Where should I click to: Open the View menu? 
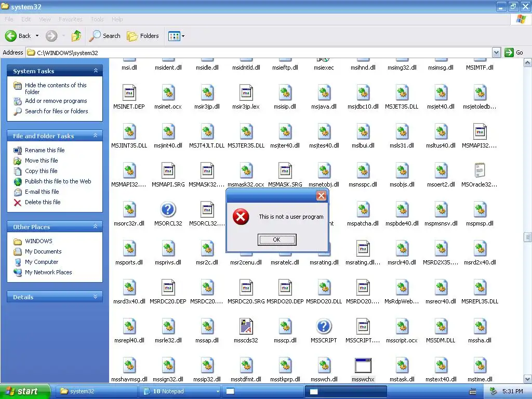coord(45,19)
